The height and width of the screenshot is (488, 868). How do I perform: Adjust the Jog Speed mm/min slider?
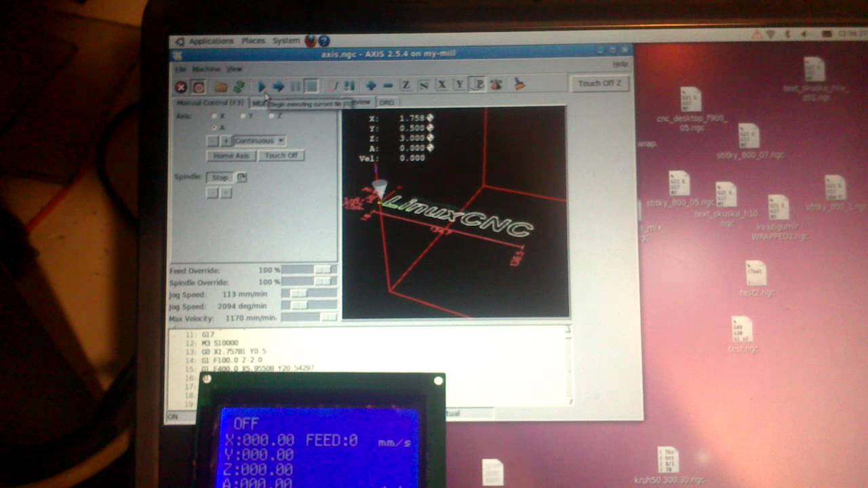[309, 293]
